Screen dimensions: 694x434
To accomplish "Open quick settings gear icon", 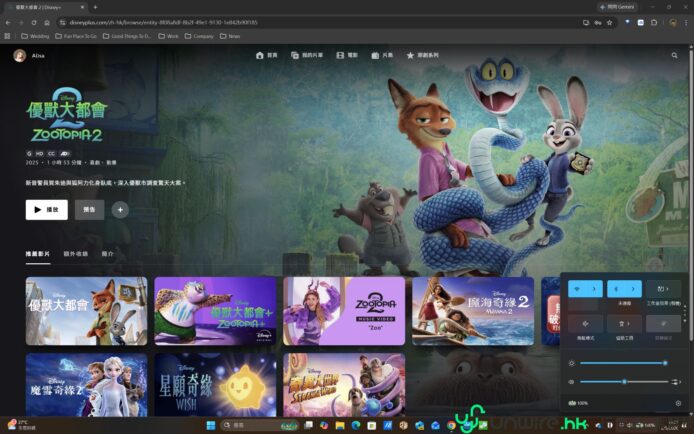I will 678,403.
